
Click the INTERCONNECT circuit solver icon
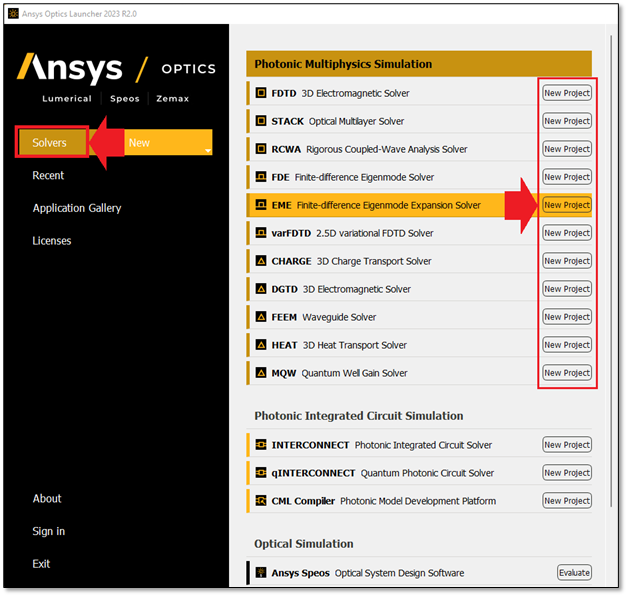tap(262, 445)
